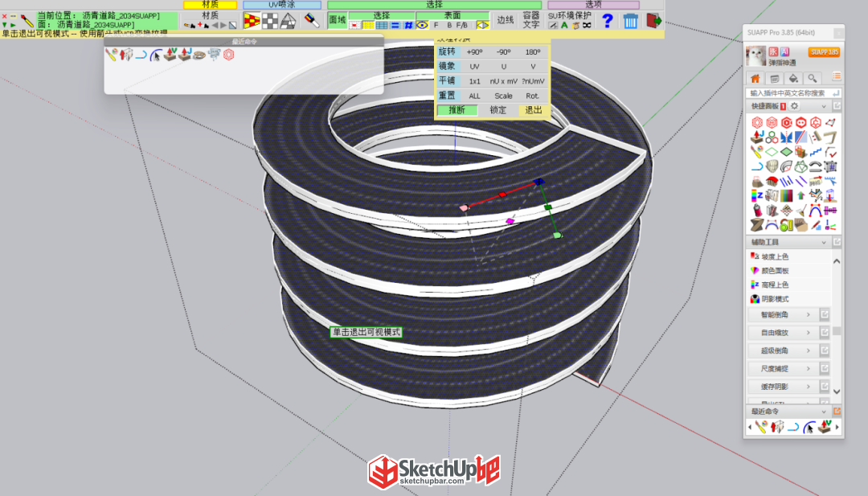Click the three hexagons icon in quick panel
The height and width of the screenshot is (496, 868).
click(x=772, y=137)
